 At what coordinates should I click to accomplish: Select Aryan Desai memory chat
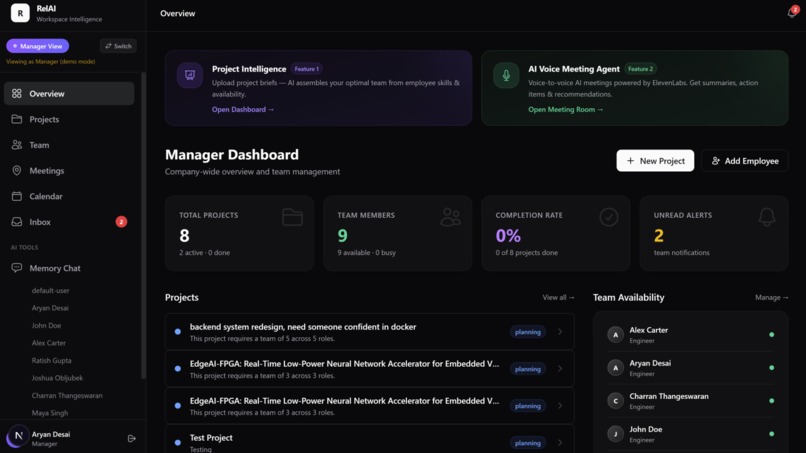tap(50, 308)
